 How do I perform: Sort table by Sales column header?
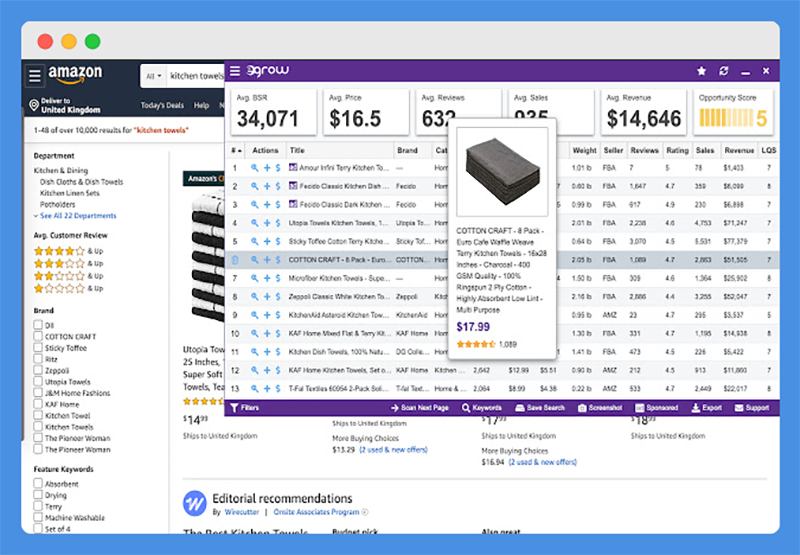point(705,150)
